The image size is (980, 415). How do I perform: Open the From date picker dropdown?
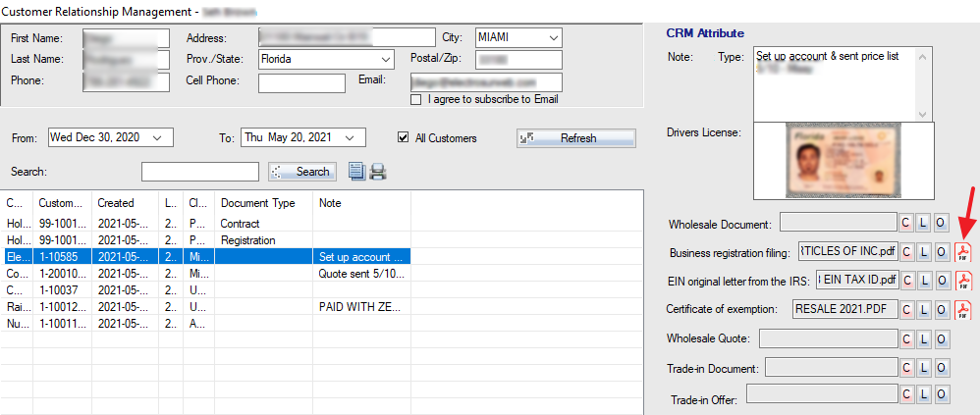pyautogui.click(x=157, y=137)
